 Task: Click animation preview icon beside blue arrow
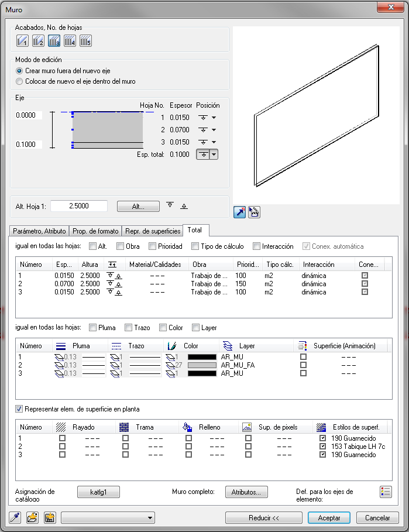click(254, 212)
